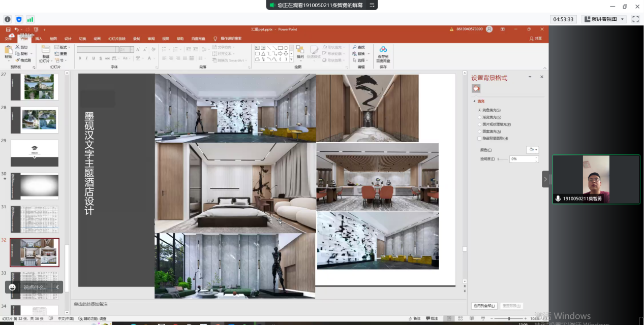The width and height of the screenshot is (644, 325).
Task: Open the File (文件) tab
Action: tap(8, 39)
